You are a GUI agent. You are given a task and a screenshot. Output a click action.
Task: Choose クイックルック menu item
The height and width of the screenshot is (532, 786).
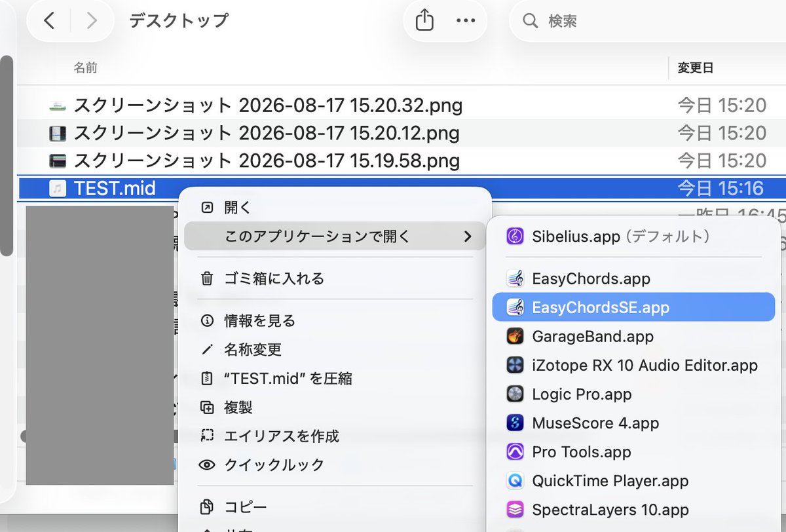tap(335, 465)
